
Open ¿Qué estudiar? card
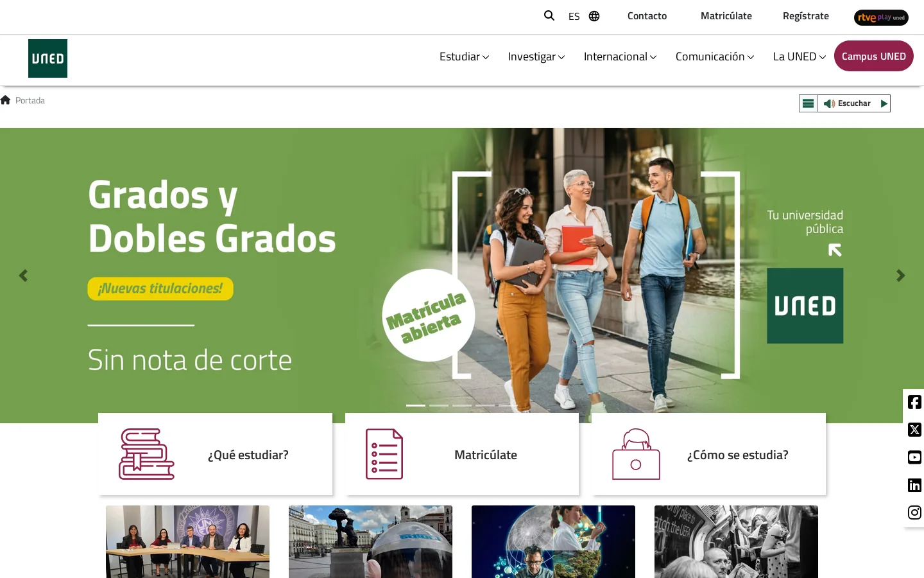click(216, 454)
